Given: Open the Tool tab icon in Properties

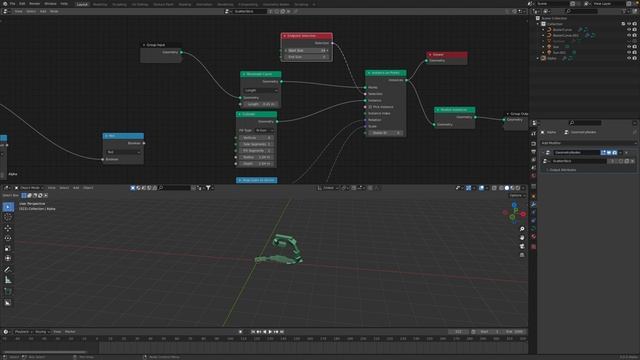Looking at the screenshot, I should point(533,134).
